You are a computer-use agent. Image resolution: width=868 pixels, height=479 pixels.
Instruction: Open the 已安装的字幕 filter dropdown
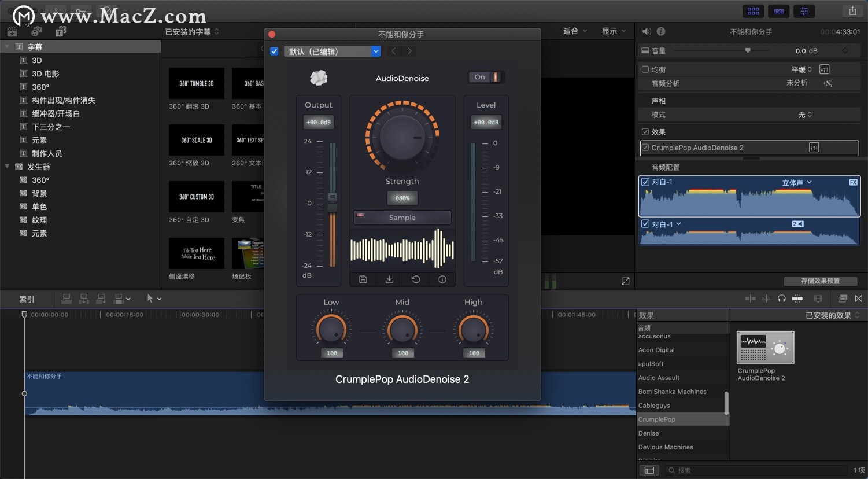(192, 32)
